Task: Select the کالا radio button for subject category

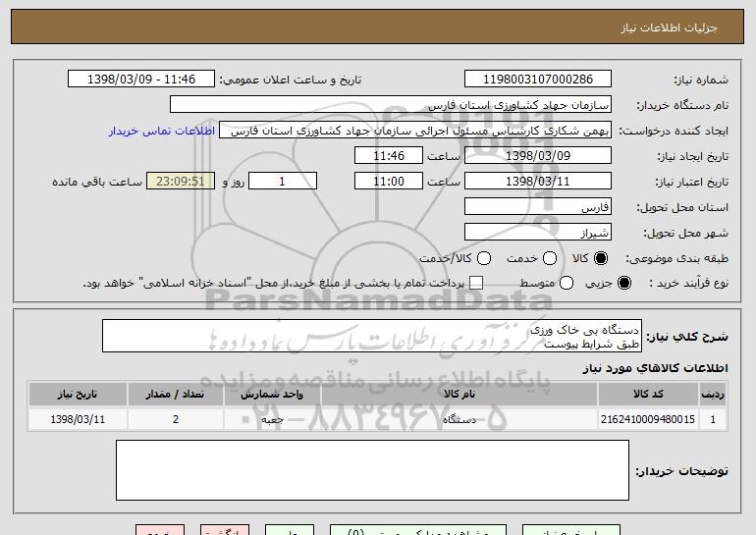Action: click(x=601, y=258)
